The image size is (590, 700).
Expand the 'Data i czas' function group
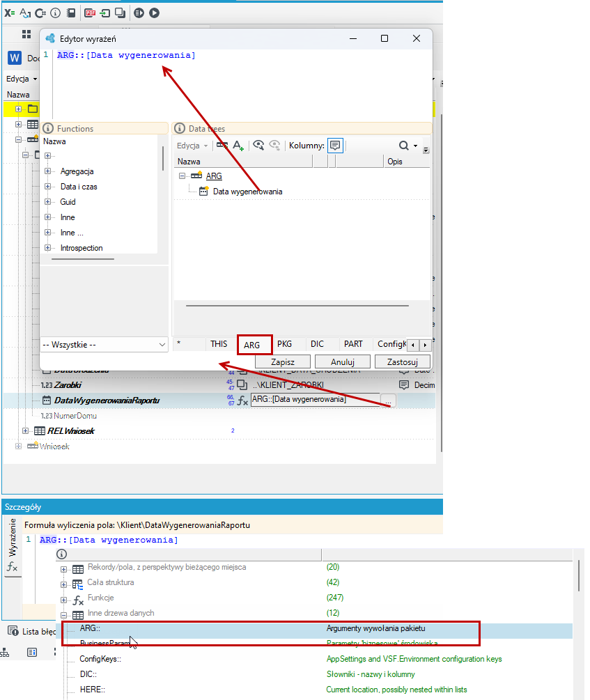48,187
